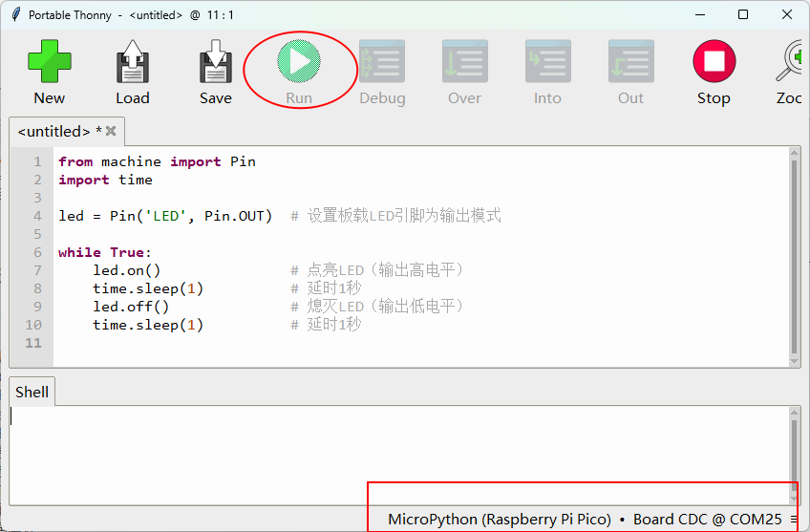Click the code 'led = Pin('LED', Pin.OUT)'
Screen dimensions: 810x532
click(165, 216)
